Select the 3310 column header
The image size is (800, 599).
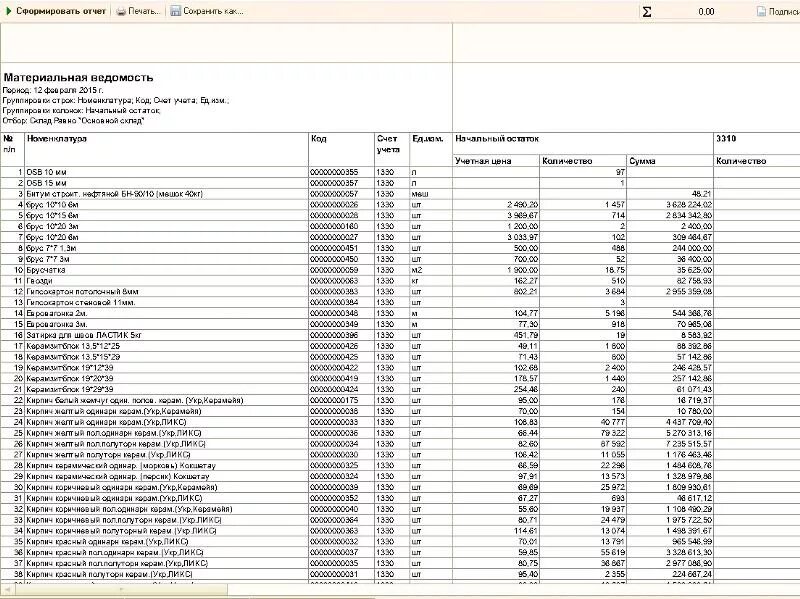[757, 143]
